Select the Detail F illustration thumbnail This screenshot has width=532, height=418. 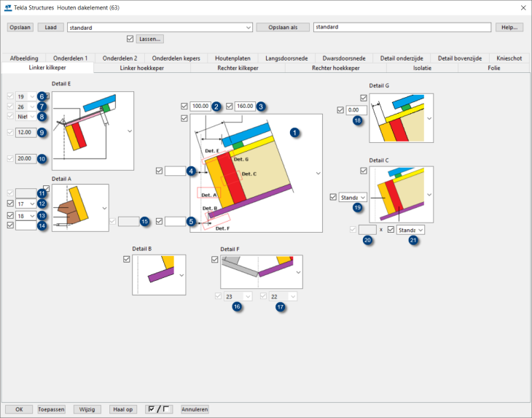pos(261,271)
